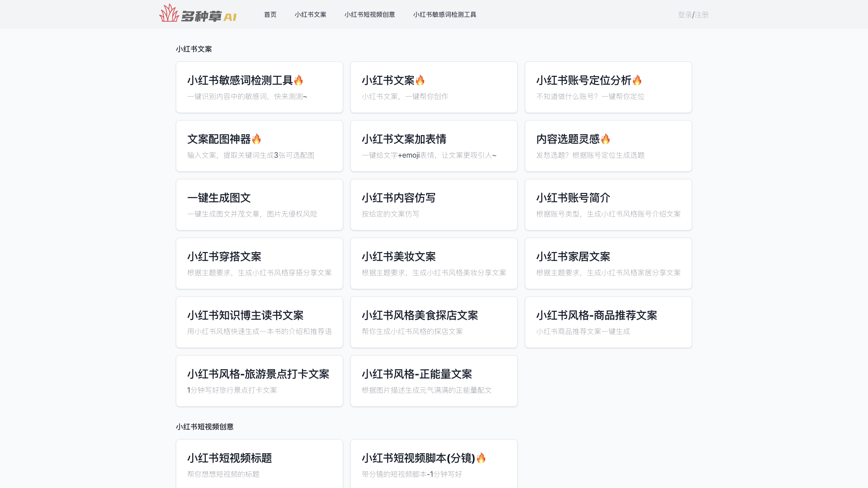The image size is (868, 488).
Task: Click the 小红书短视频创意 section heading
Action: point(205,427)
